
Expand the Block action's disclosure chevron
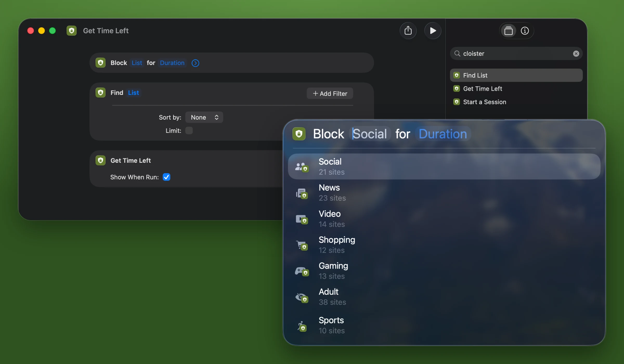pos(195,63)
